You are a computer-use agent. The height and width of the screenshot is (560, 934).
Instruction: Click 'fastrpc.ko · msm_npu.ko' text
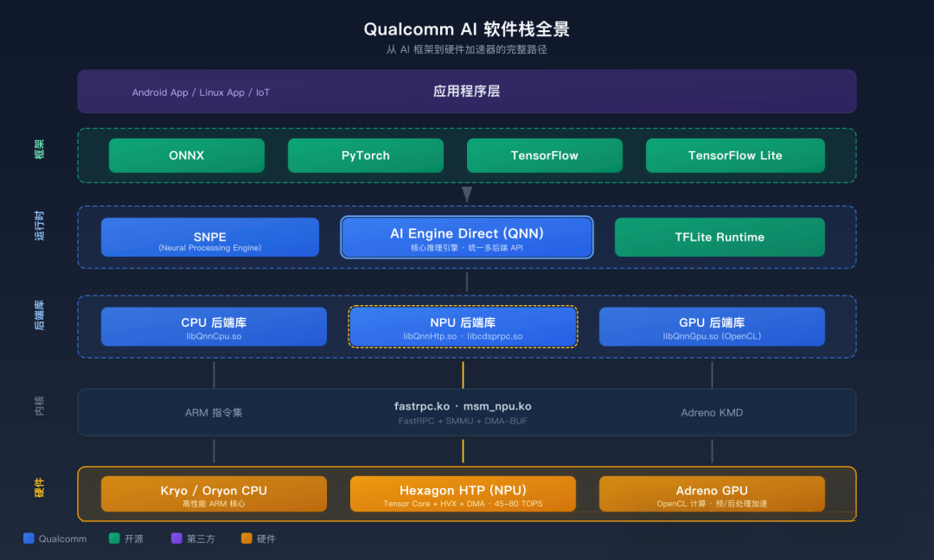pyautogui.click(x=463, y=406)
